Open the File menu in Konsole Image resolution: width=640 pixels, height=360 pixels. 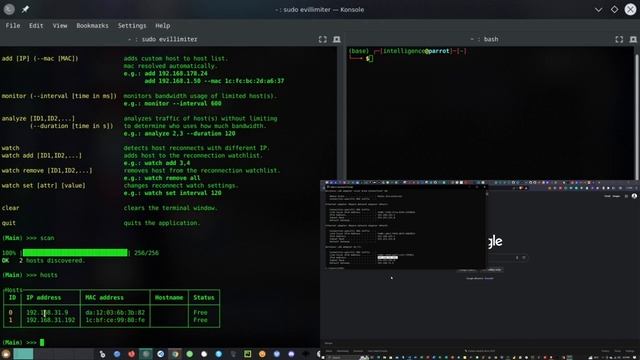[x=13, y=25]
